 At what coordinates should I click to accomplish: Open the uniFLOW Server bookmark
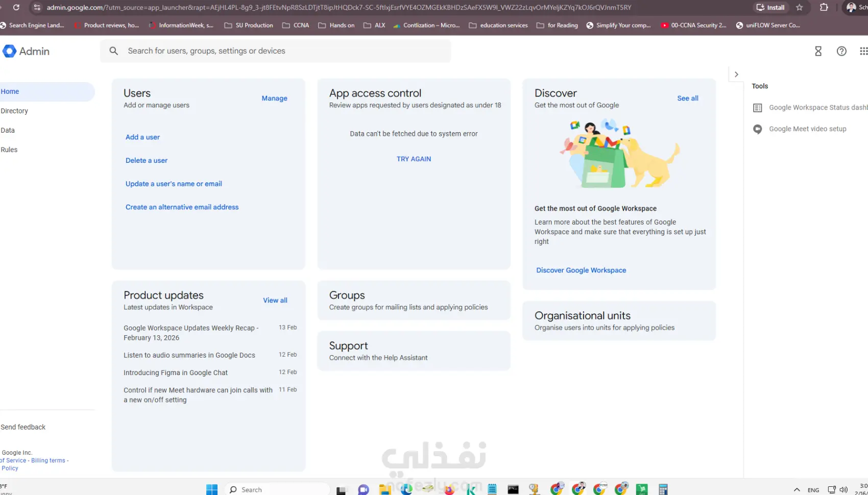point(768,25)
